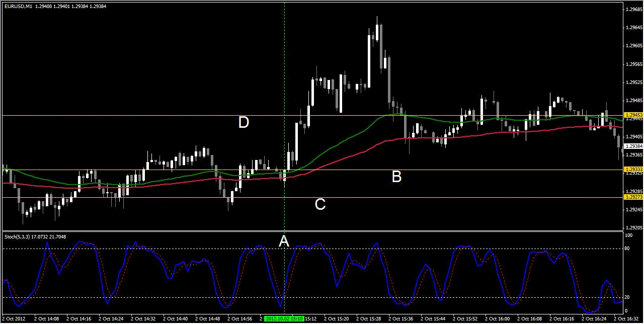
Task: Click the text label D in the chart center
Action: (245, 122)
